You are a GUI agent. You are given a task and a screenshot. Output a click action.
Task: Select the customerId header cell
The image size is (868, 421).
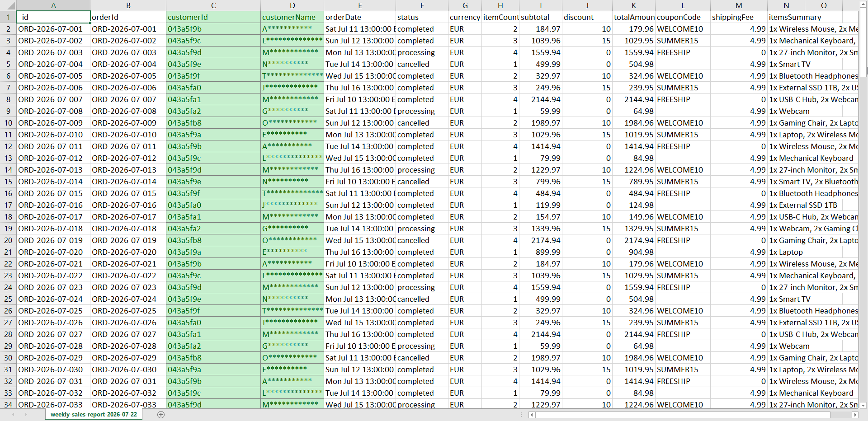click(213, 17)
